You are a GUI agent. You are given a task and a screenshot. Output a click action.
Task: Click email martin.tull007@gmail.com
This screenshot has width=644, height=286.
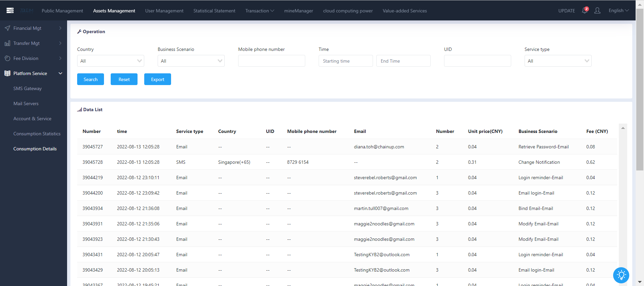381,208
